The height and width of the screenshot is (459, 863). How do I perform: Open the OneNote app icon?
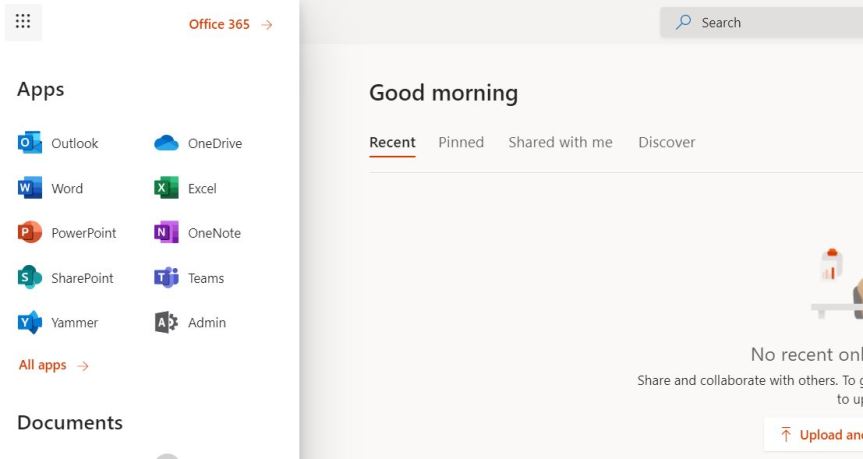tap(166, 233)
